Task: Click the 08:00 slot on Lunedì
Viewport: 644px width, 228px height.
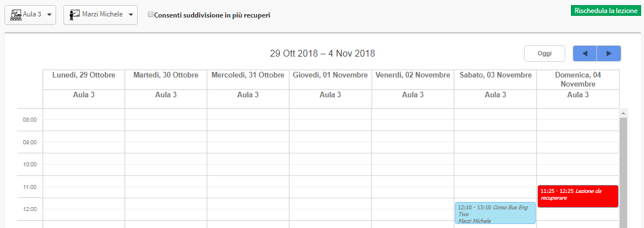Action: (84, 120)
